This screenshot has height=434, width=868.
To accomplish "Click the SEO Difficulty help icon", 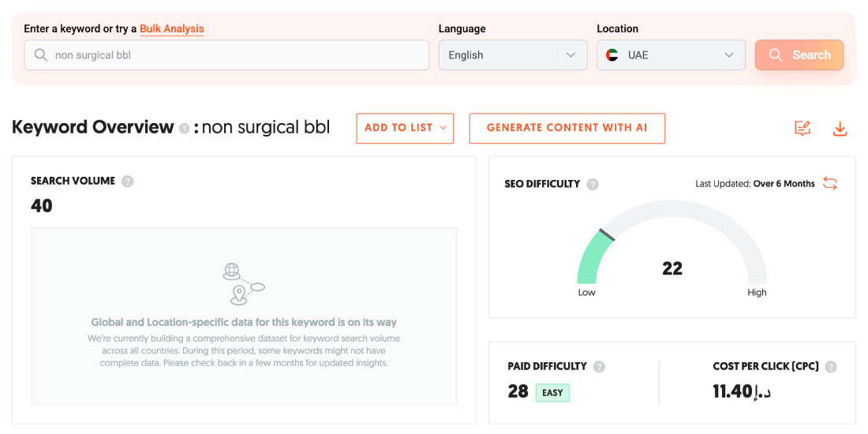I will pos(593,184).
